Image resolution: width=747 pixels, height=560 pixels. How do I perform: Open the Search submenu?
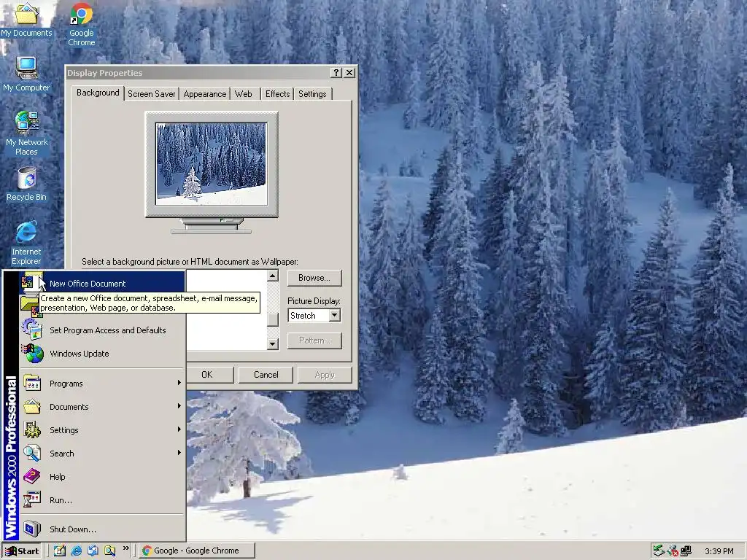point(102,454)
